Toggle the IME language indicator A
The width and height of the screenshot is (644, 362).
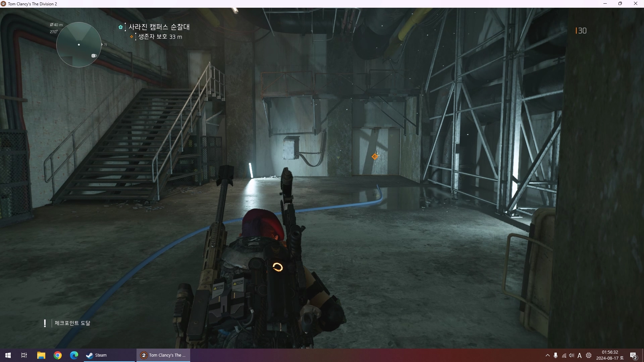click(580, 356)
